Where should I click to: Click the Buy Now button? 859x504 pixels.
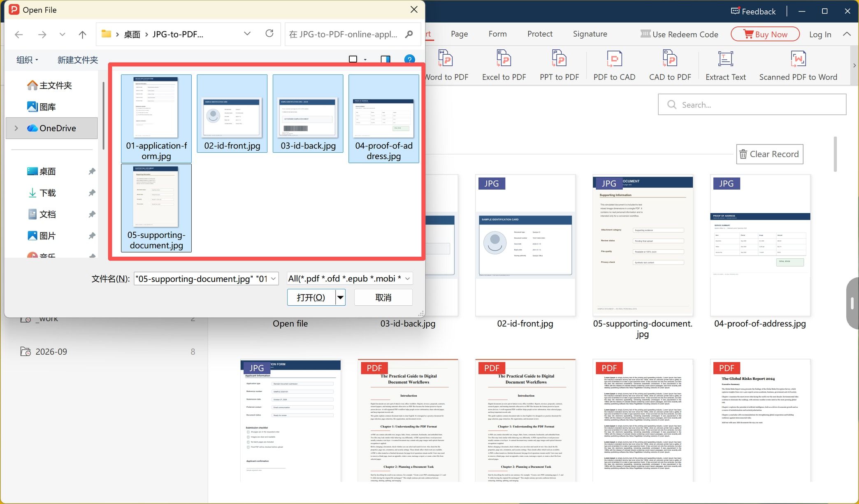[x=765, y=34]
